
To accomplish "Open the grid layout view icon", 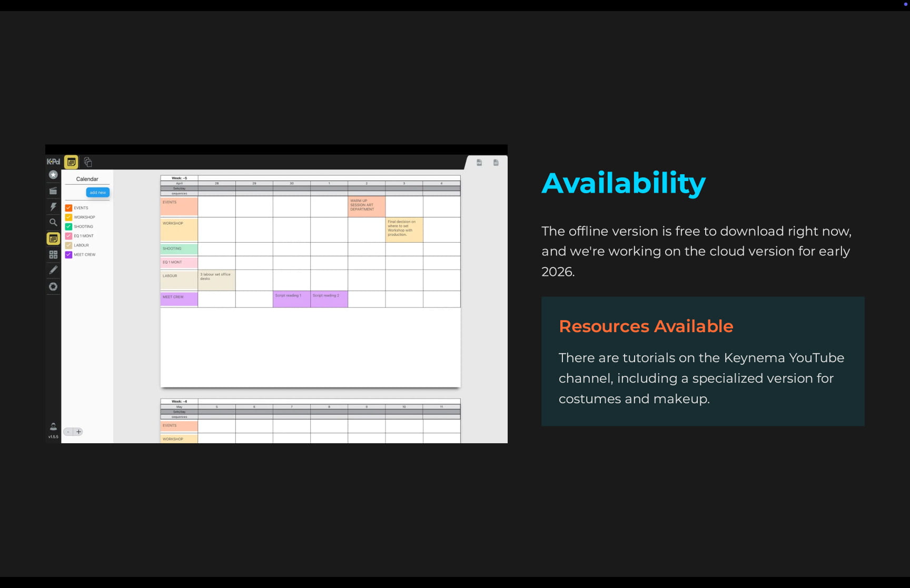I will point(53,254).
